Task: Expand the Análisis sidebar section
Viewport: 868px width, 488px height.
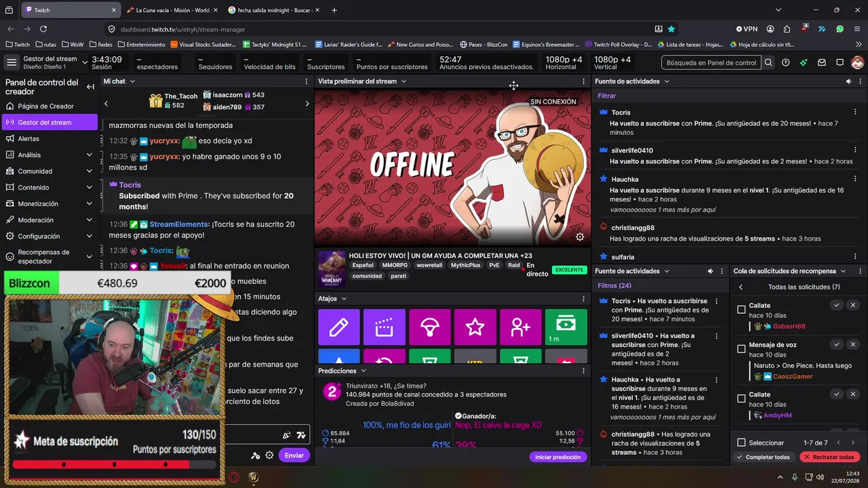Action: point(90,155)
